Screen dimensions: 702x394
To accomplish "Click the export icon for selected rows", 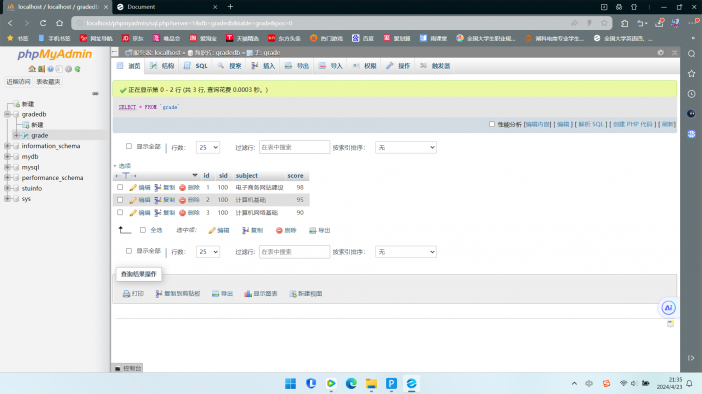I will coord(312,230).
